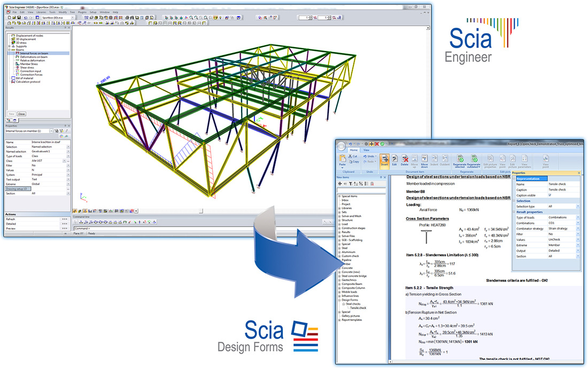
Task: Click the red X icon in quick access bar
Action: click(377, 144)
